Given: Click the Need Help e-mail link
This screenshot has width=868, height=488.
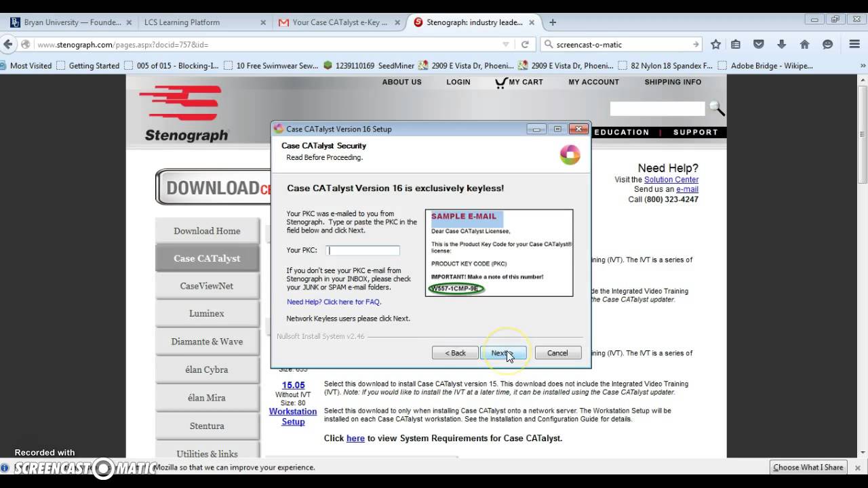Looking at the screenshot, I should (x=687, y=189).
